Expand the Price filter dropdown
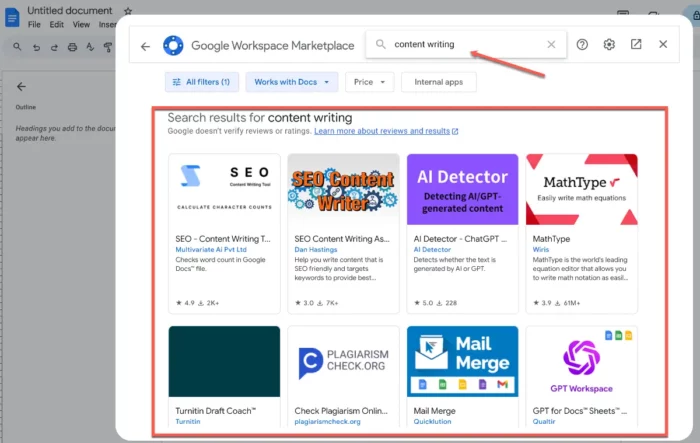The height and width of the screenshot is (443, 700). (x=370, y=82)
